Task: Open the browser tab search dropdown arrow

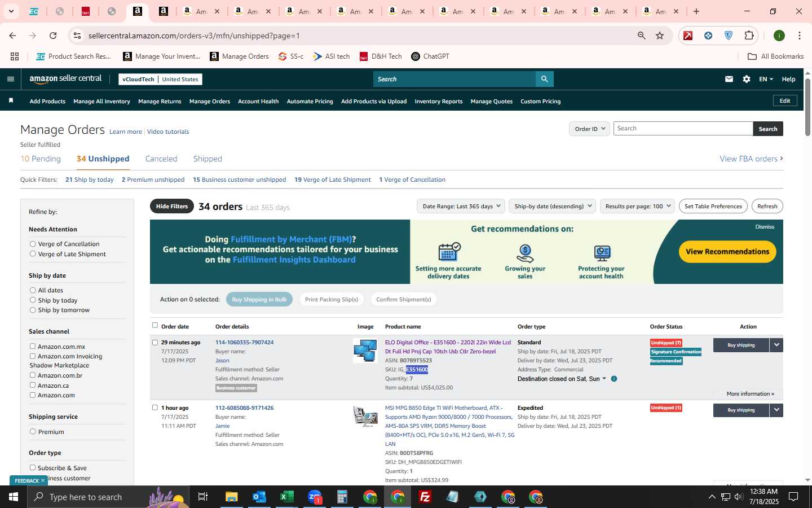Action: point(11,11)
